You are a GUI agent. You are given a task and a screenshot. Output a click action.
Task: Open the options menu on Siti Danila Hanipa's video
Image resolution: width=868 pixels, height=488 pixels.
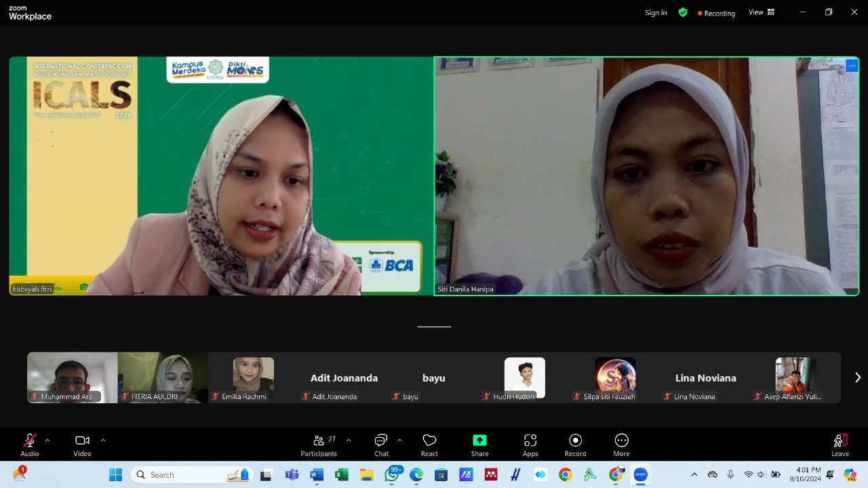coord(852,66)
